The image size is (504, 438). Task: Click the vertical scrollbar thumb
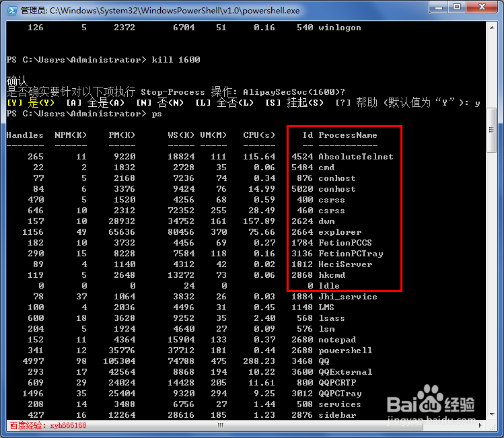click(492, 130)
